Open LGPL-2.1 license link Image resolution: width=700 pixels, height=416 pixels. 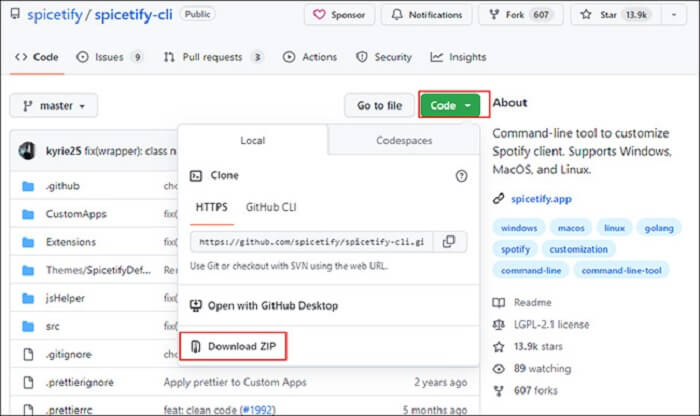(x=551, y=324)
